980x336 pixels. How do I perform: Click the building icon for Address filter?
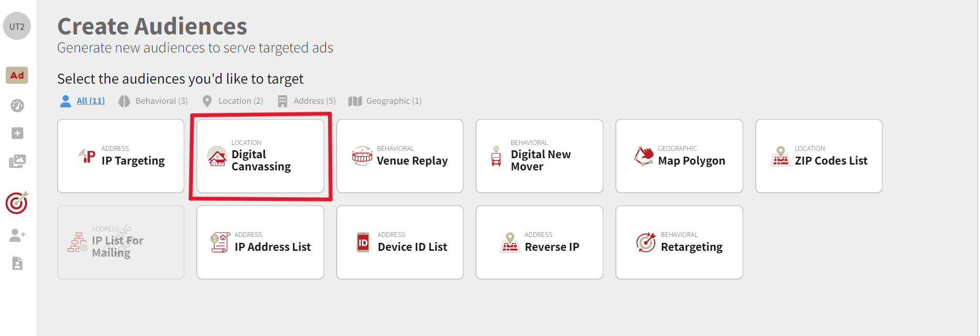(282, 101)
